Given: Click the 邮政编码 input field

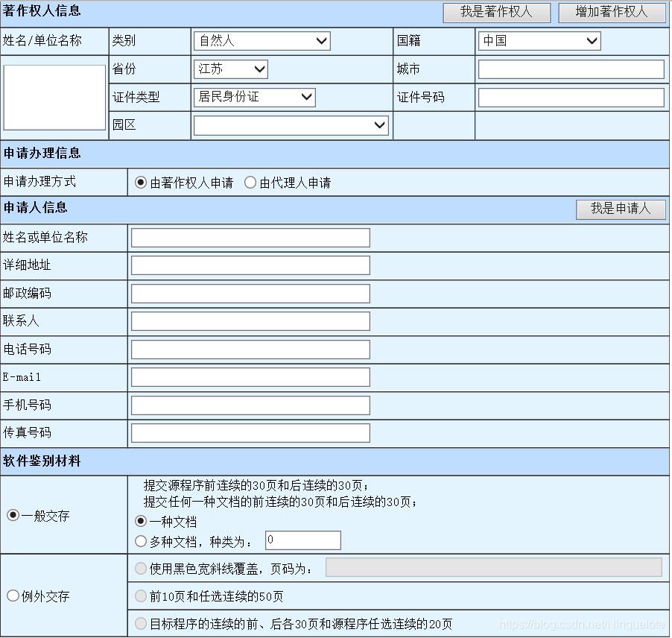Looking at the screenshot, I should click(x=250, y=293).
